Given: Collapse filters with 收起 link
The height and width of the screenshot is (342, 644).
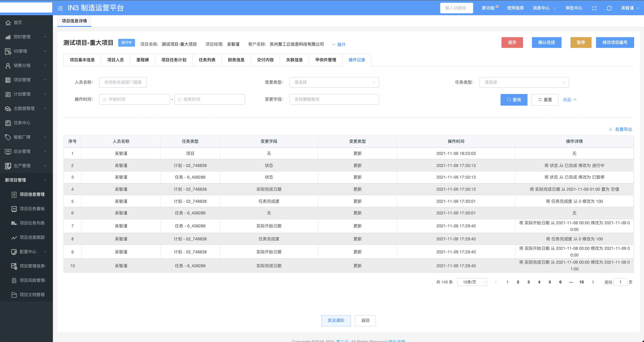Looking at the screenshot, I should click(570, 100).
